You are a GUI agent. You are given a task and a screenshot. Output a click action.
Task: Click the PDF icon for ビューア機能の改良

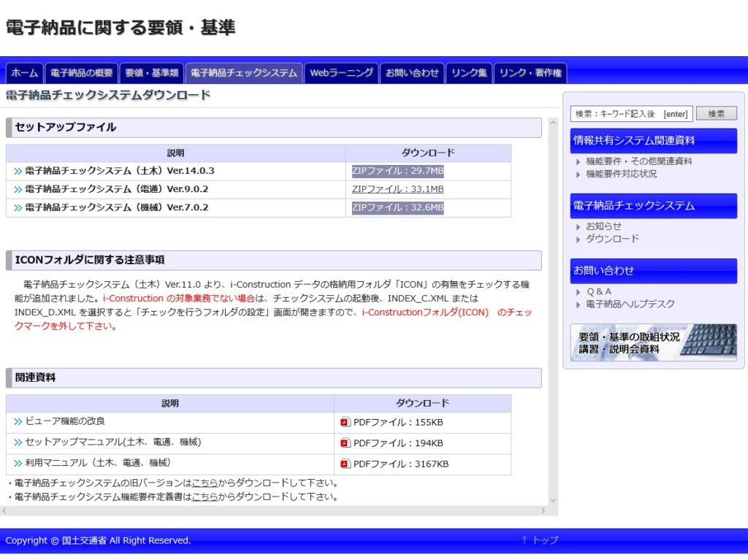pyautogui.click(x=346, y=422)
